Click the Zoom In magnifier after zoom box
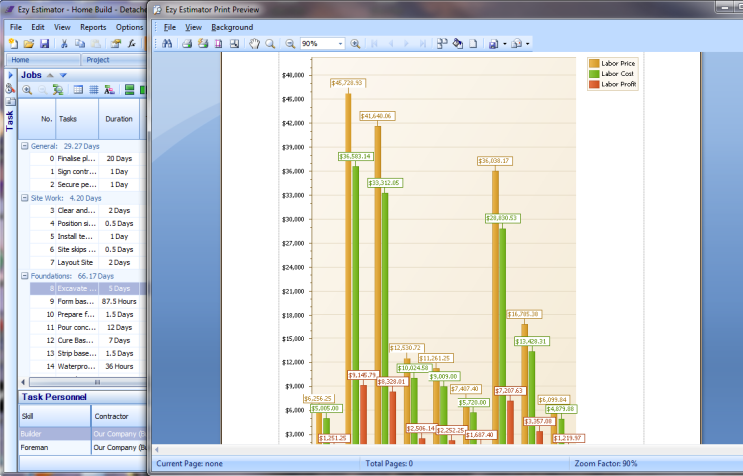Viewport: 743px width, 476px height. point(357,44)
